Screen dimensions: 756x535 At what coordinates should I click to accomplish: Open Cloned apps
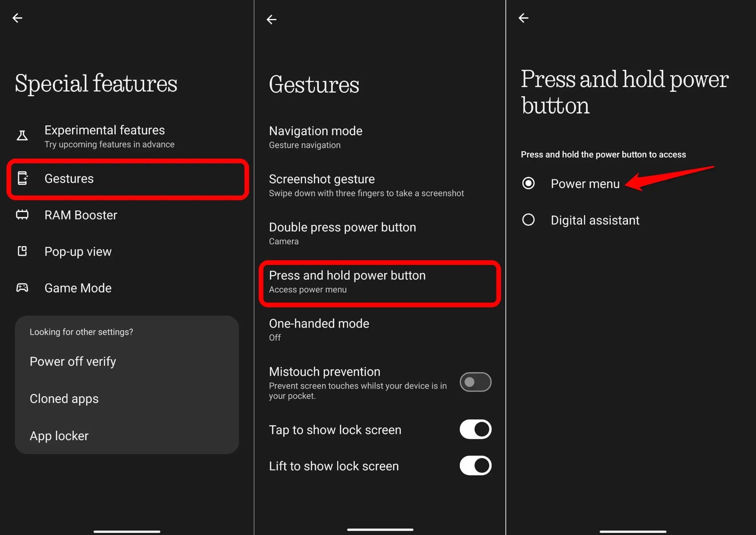[64, 398]
